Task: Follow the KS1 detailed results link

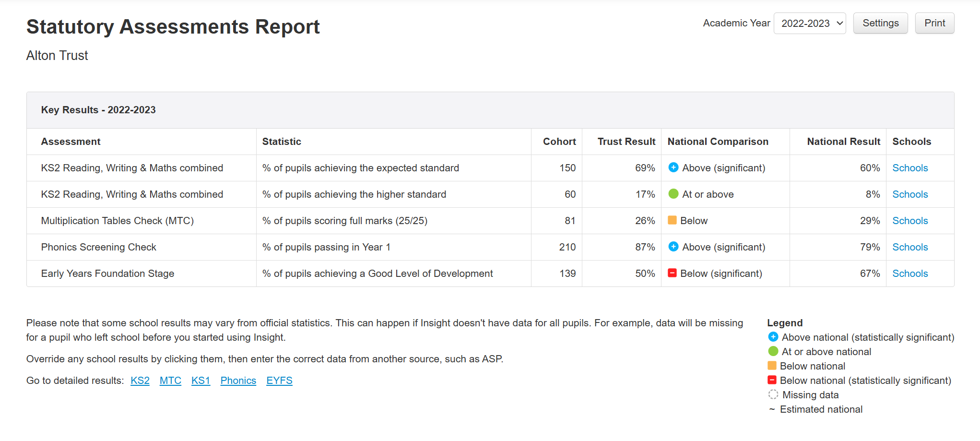Action: [201, 381]
